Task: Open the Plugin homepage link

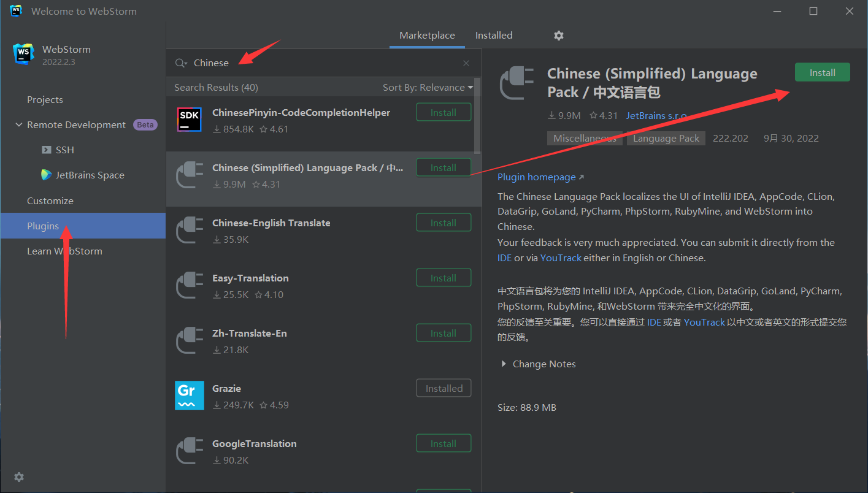Action: (x=540, y=177)
